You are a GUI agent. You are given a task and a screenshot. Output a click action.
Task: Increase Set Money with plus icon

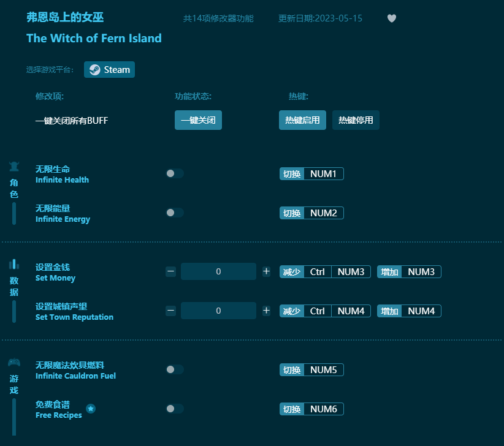point(266,271)
